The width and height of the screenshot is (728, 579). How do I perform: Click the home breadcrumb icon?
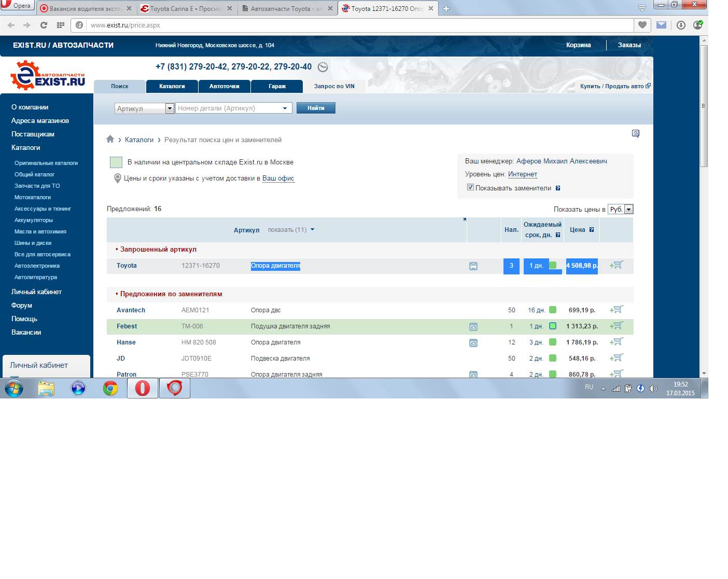pyautogui.click(x=110, y=139)
